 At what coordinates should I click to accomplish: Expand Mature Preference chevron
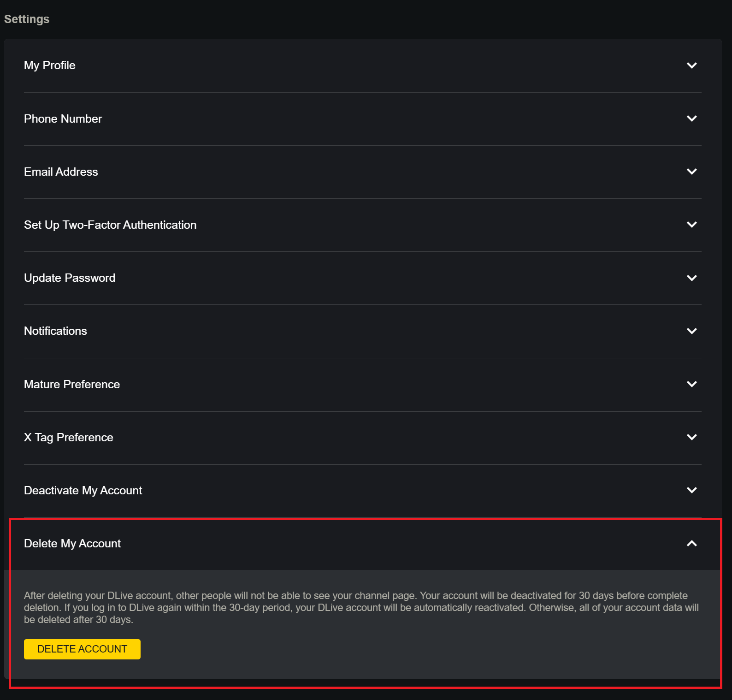[691, 384]
